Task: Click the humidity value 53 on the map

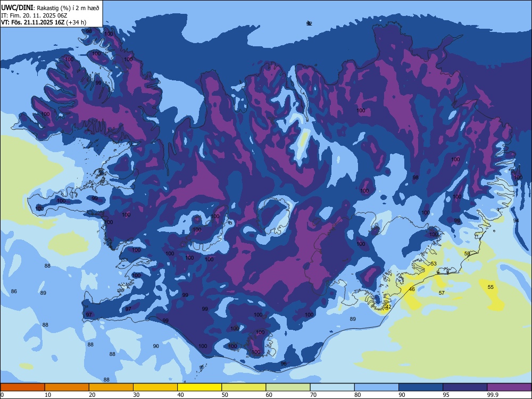Action: pos(434,264)
